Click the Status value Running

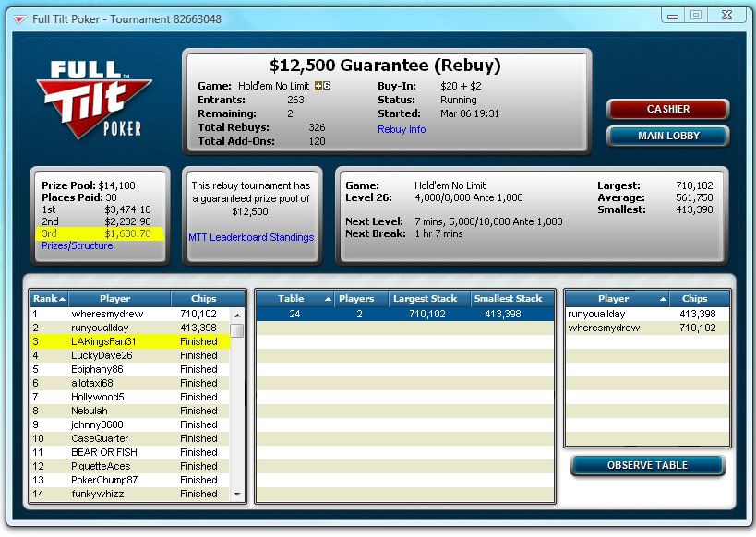point(458,100)
